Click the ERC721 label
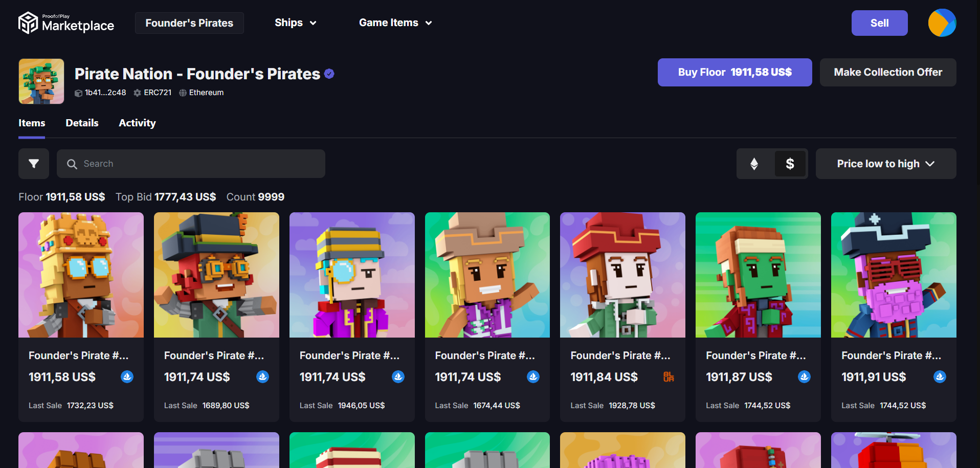 click(158, 93)
